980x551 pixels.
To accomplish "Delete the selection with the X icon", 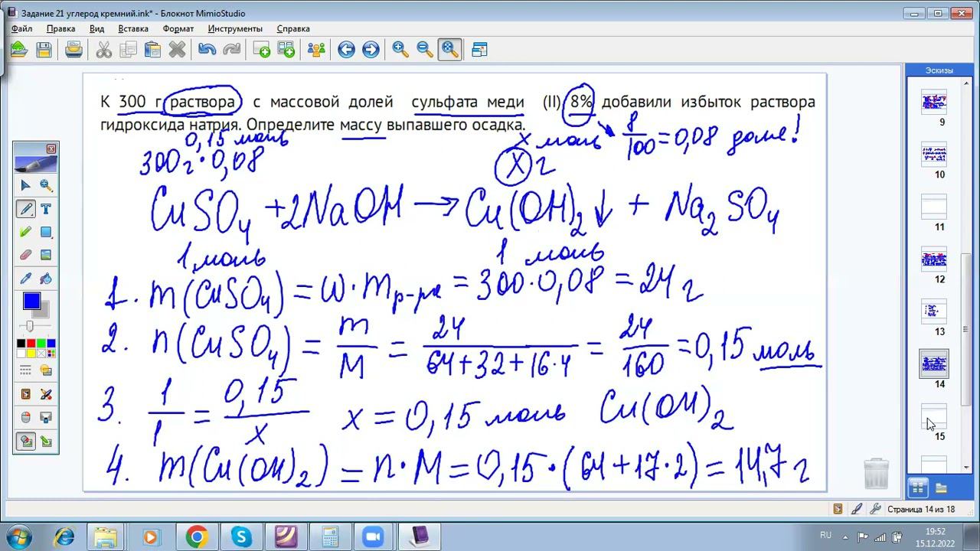I will click(177, 50).
